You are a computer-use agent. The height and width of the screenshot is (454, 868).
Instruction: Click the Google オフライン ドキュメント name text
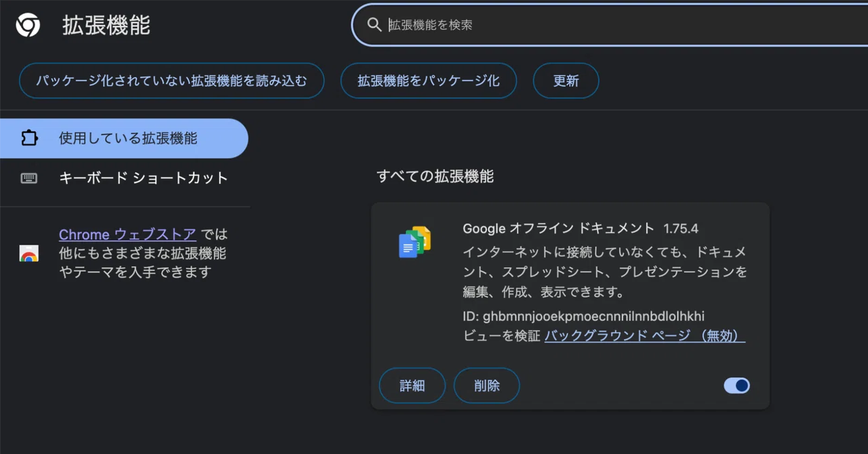pos(559,228)
